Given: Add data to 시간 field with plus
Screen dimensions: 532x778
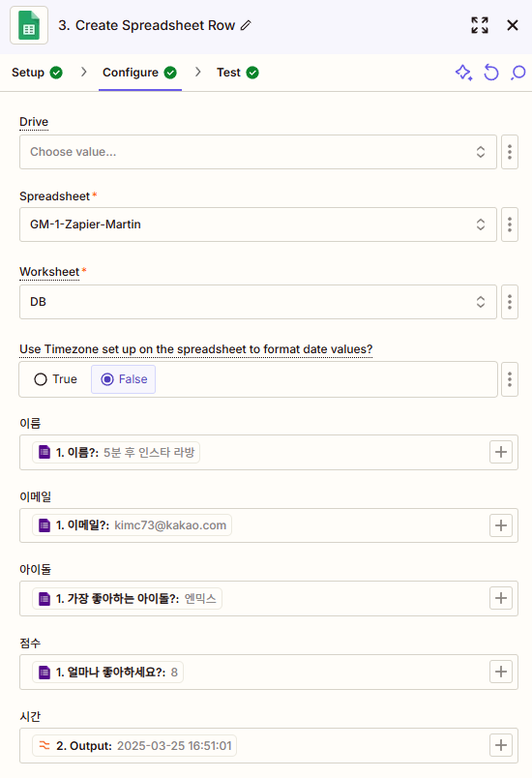Looking at the screenshot, I should click(x=501, y=745).
